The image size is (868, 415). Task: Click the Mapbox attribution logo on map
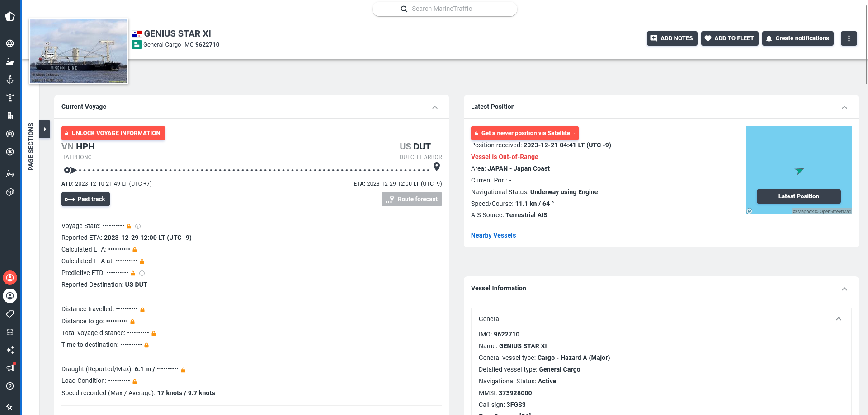[x=749, y=211]
